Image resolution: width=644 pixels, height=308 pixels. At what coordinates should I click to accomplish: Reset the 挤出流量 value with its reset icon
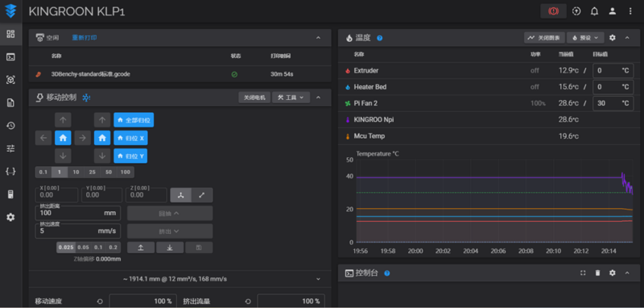pyautogui.click(x=248, y=302)
